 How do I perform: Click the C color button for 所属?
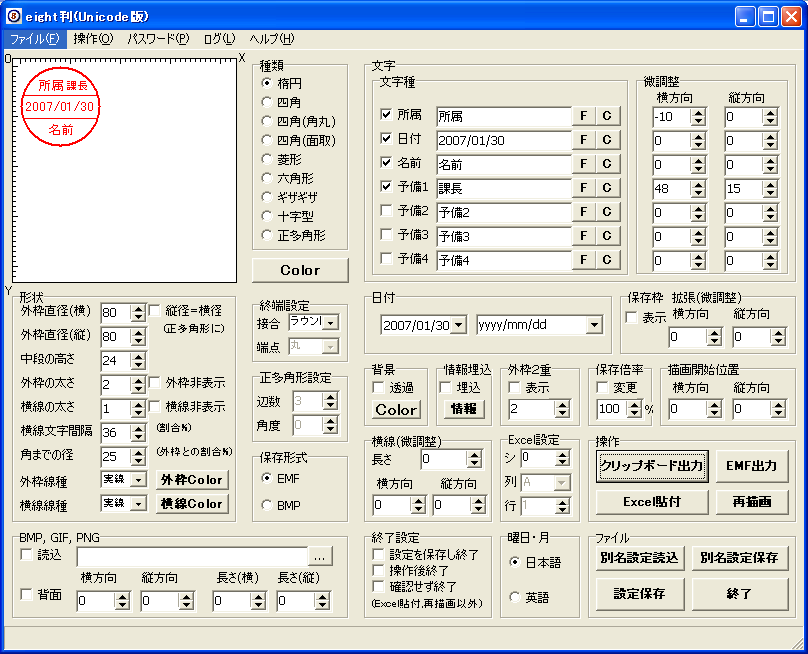(607, 116)
